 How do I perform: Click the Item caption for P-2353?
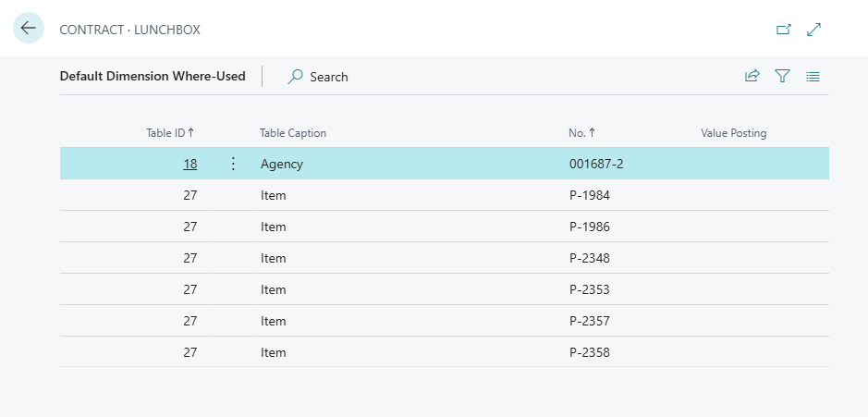point(274,289)
